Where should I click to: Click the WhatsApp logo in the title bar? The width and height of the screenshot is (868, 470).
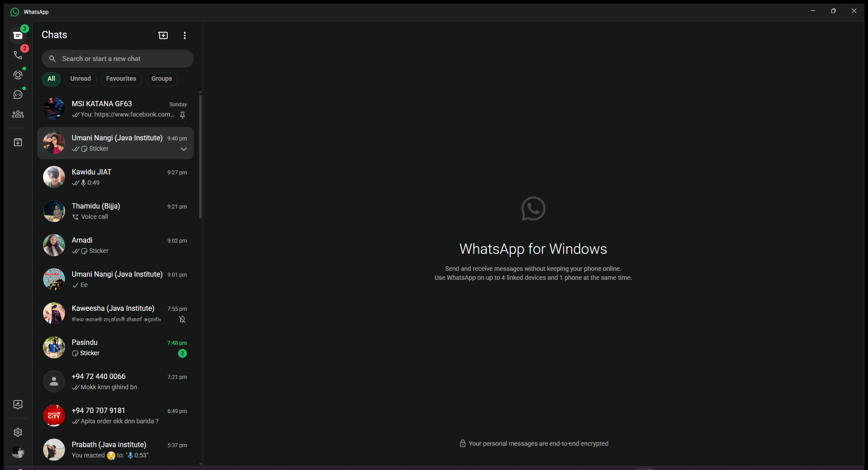[15, 12]
